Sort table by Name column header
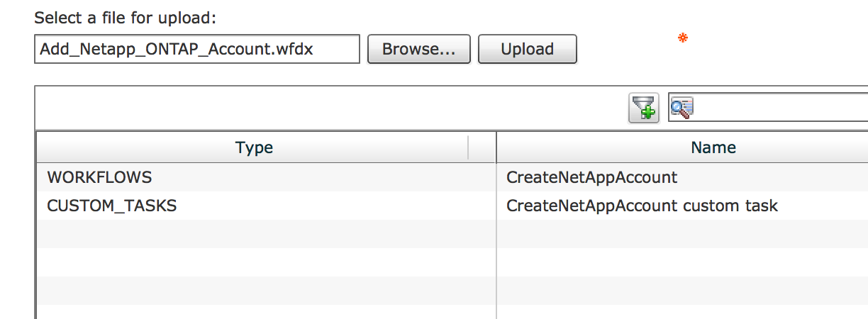The width and height of the screenshot is (868, 319). pos(713,147)
